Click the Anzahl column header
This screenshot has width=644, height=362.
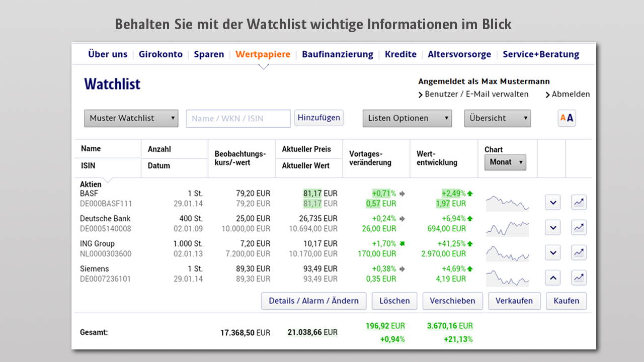click(x=159, y=149)
